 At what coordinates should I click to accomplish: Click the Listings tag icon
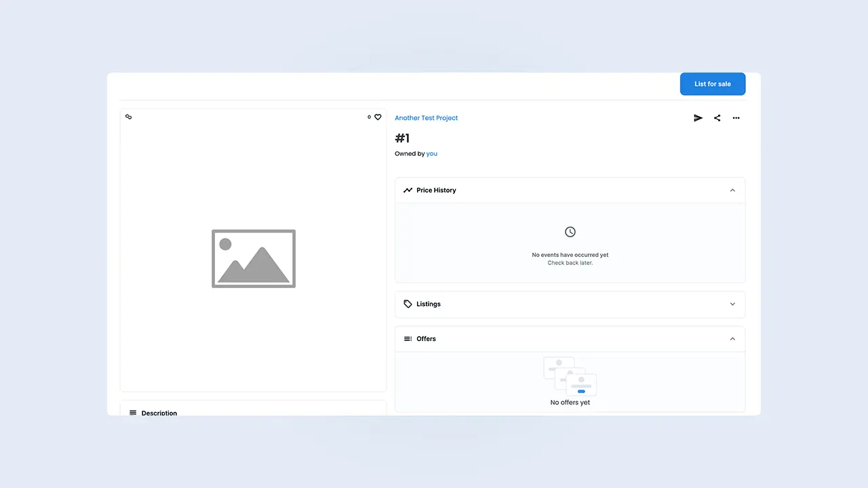click(x=408, y=304)
